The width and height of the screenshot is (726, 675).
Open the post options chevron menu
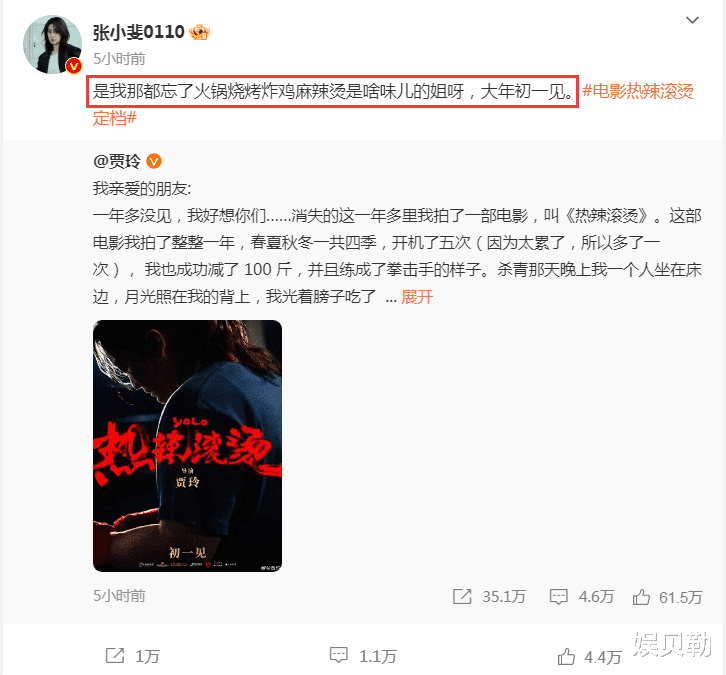[692, 20]
